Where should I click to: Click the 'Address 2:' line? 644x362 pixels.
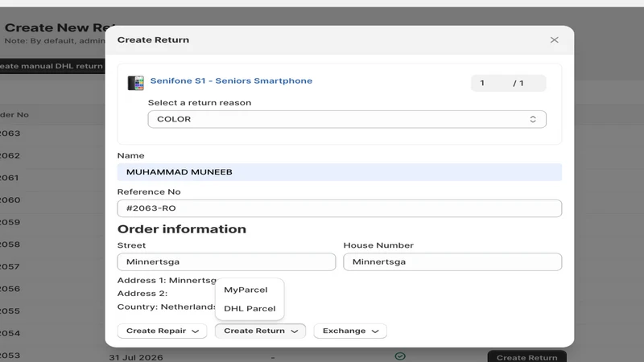coord(142,294)
